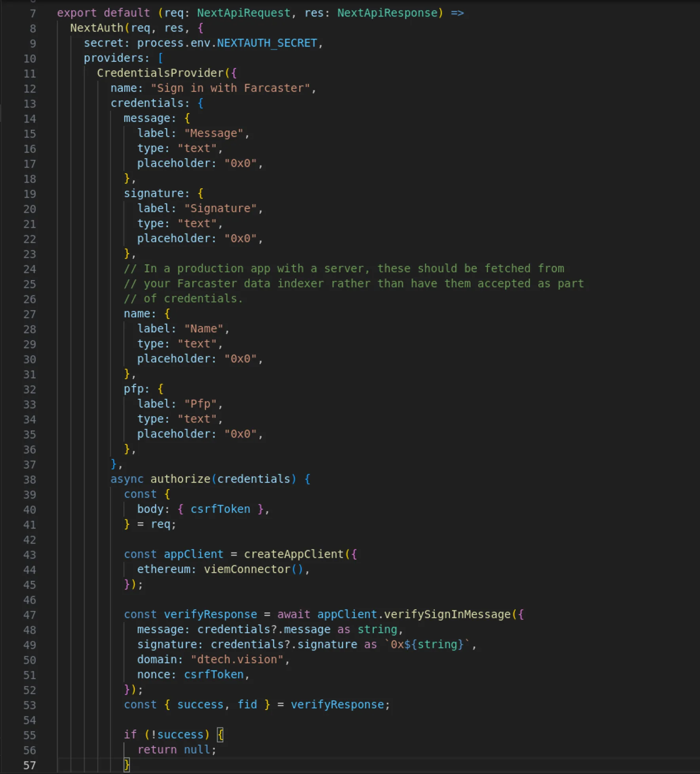Image resolution: width=700 pixels, height=774 pixels.
Task: Click line number 7 in the gutter
Action: point(33,13)
